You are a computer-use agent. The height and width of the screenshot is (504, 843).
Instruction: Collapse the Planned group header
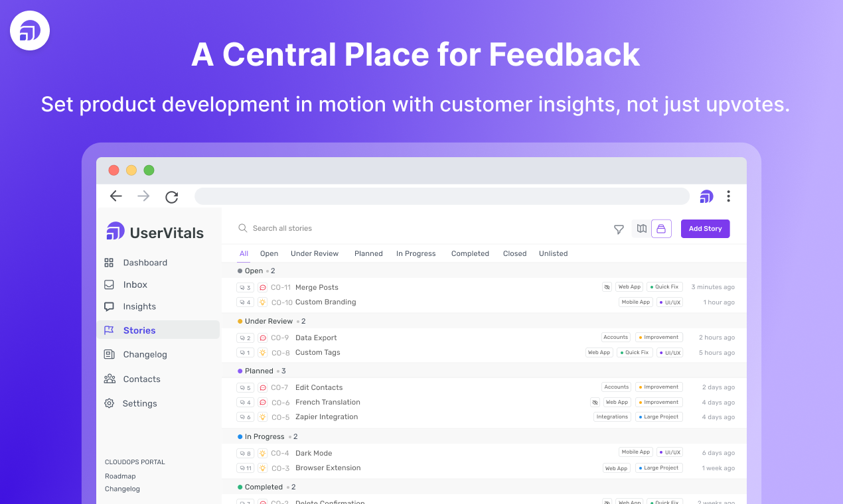(484, 371)
